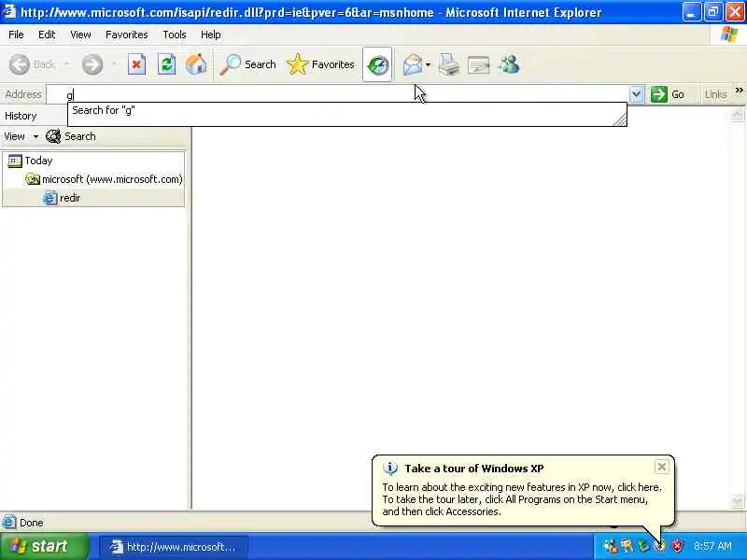Image resolution: width=747 pixels, height=560 pixels.
Task: Click the Mail envelope icon
Action: point(412,64)
